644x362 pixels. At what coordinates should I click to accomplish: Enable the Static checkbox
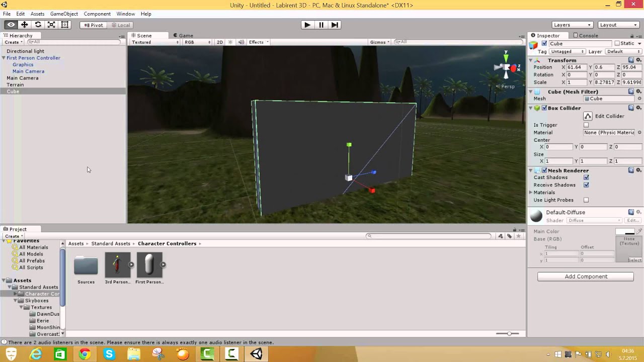click(617, 44)
